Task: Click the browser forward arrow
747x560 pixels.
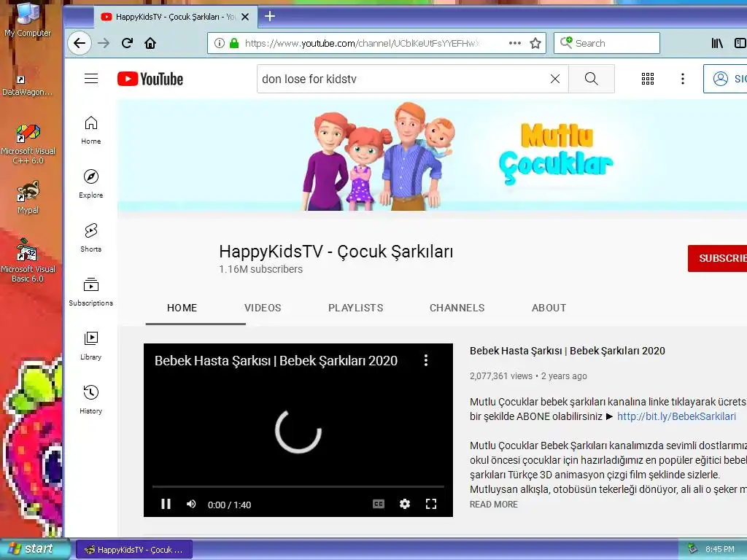Action: 104,43
